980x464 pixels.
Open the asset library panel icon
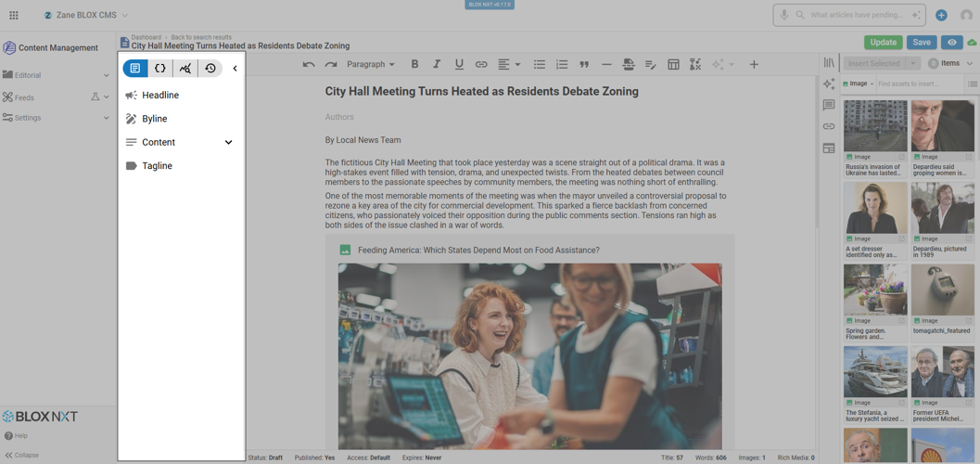tap(829, 62)
